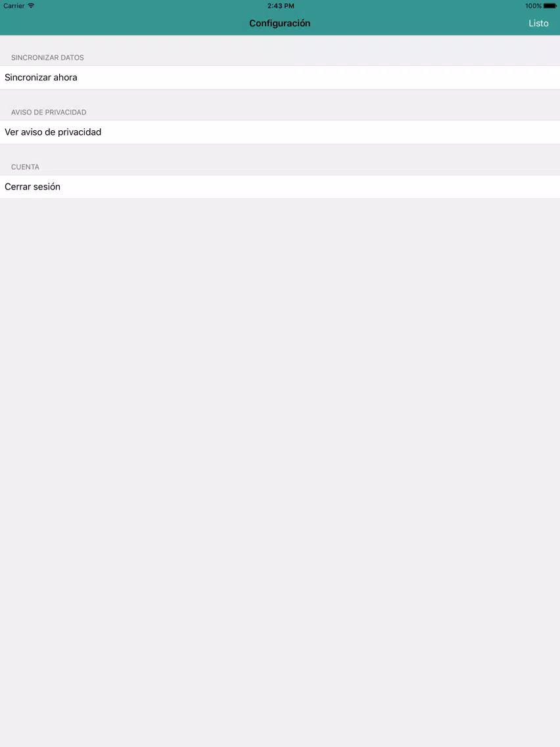
Task: Choose Cerrar sesión to log out
Action: pos(280,187)
